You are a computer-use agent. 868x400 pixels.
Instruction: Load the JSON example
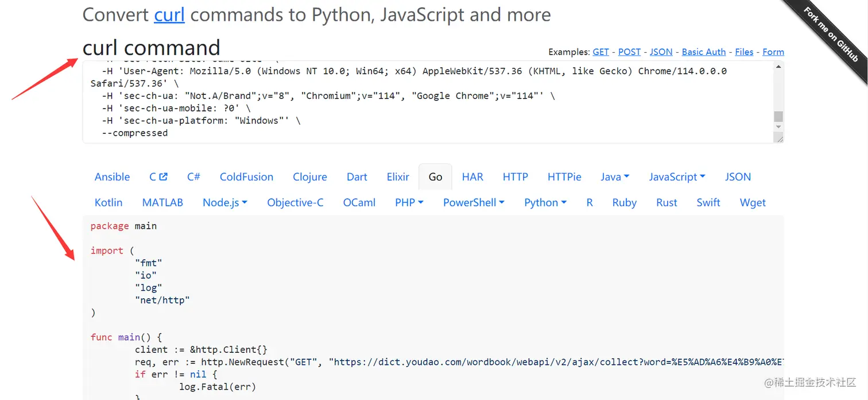[x=661, y=52]
